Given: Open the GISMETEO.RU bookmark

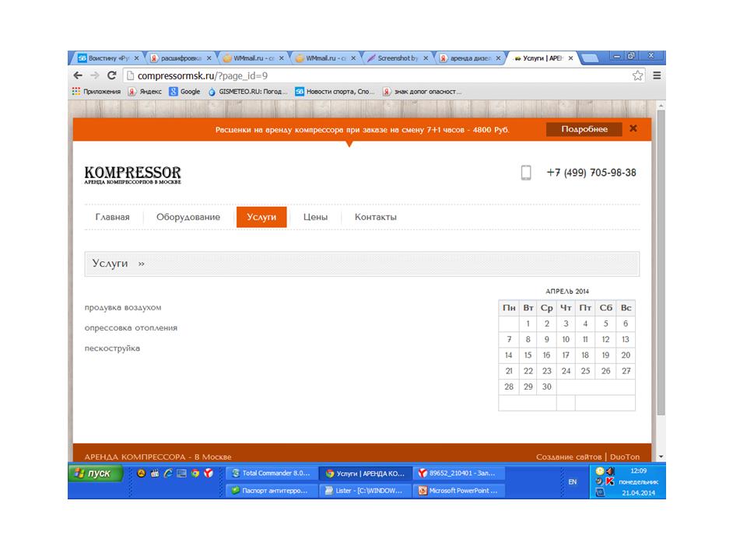Looking at the screenshot, I should click(x=247, y=92).
